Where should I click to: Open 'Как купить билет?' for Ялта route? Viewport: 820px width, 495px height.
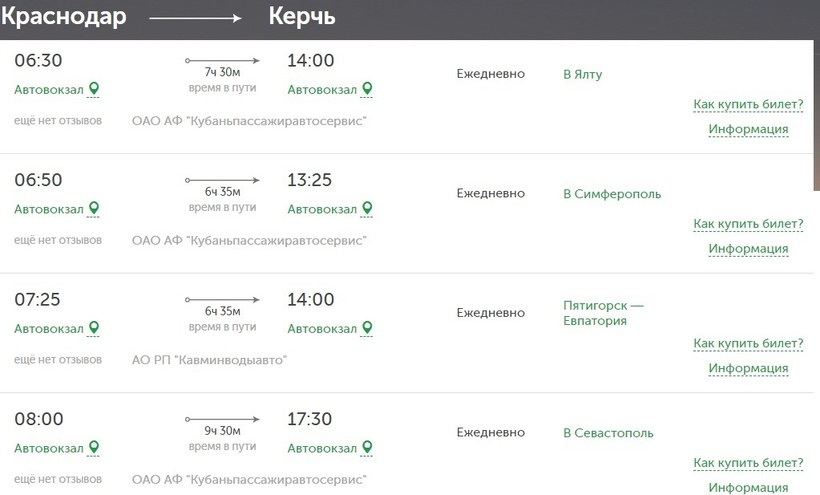coord(748,105)
